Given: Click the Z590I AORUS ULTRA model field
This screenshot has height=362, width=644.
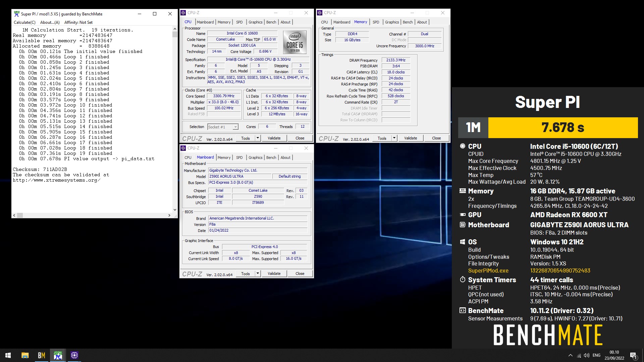Looking at the screenshot, I should tap(239, 176).
